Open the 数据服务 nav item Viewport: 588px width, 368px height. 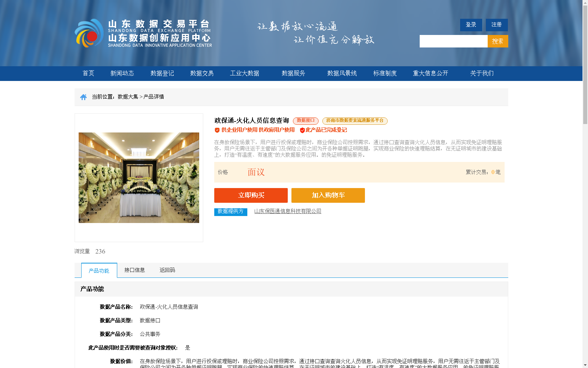294,73
